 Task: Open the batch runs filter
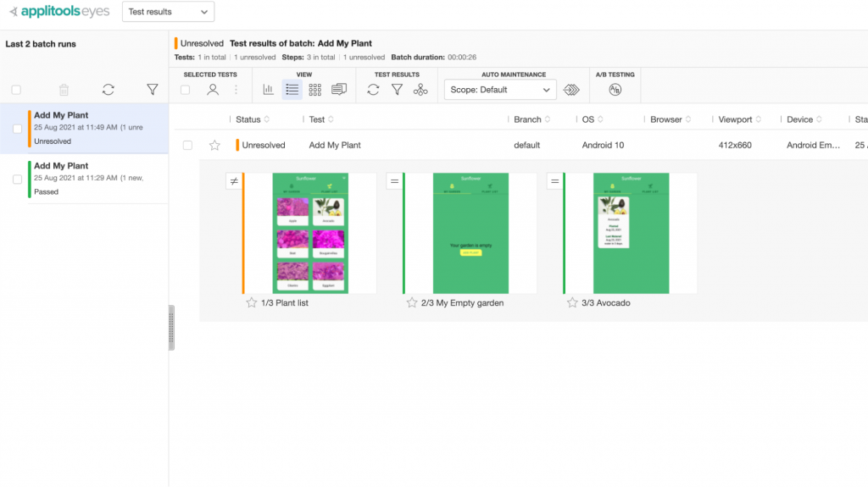(x=153, y=89)
